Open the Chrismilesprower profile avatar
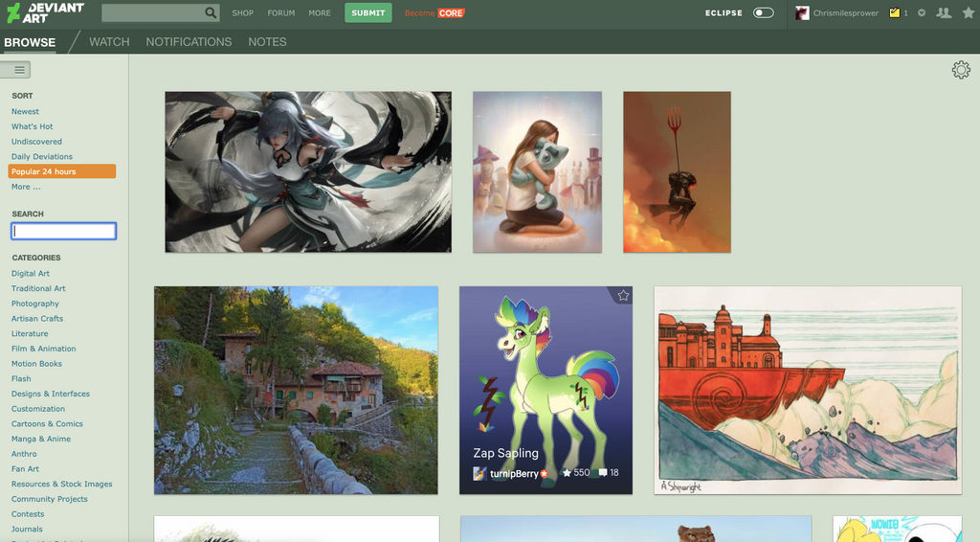 pyautogui.click(x=802, y=12)
